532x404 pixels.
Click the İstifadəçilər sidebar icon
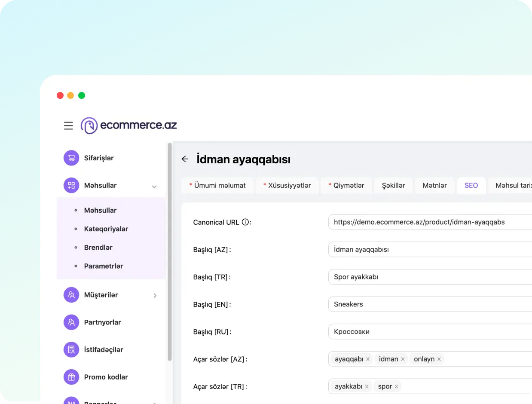[71, 349]
